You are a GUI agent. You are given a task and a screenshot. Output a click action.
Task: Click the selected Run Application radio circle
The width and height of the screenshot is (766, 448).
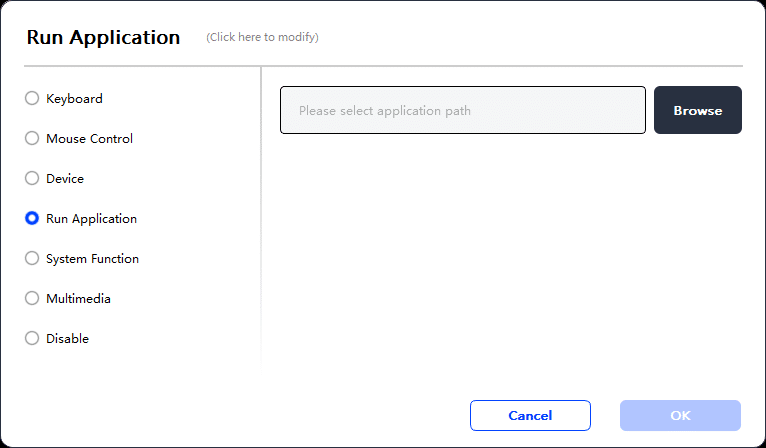[x=32, y=218]
